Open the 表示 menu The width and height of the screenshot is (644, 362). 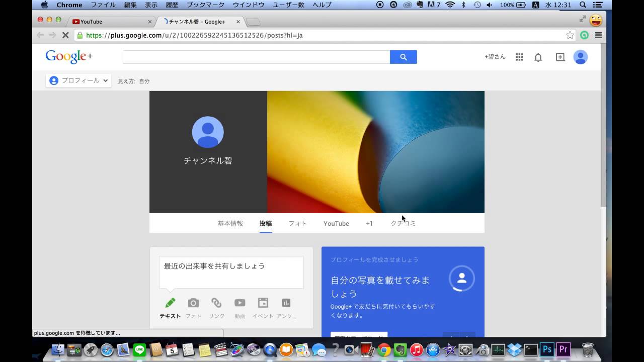(151, 5)
